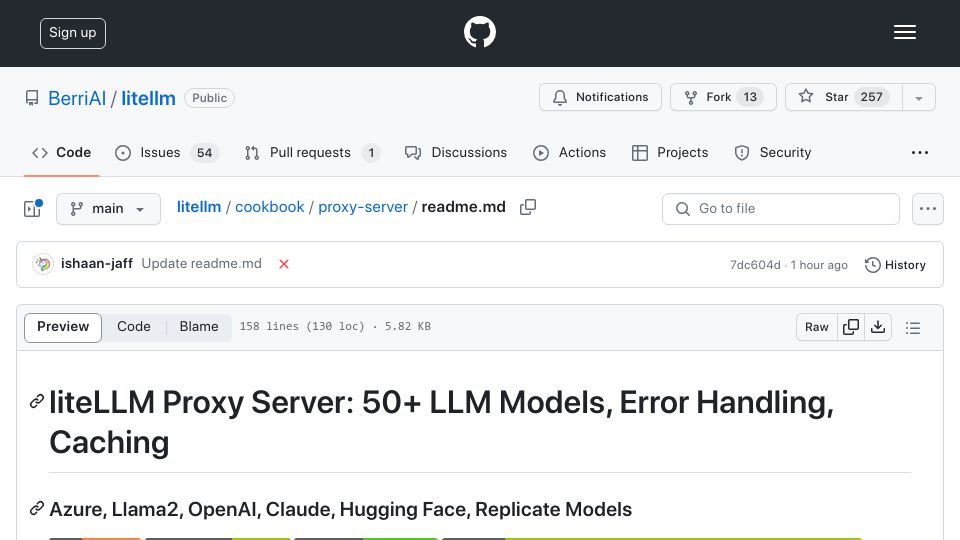Open the litellm repository link in header
The height and width of the screenshot is (540, 960).
click(x=148, y=98)
